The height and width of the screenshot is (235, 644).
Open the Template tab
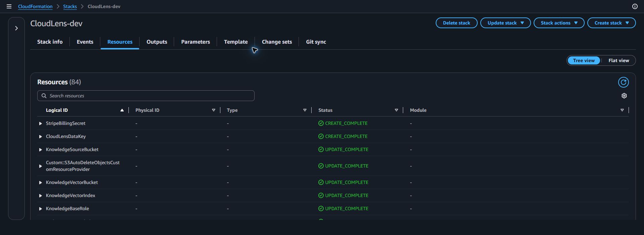236,42
